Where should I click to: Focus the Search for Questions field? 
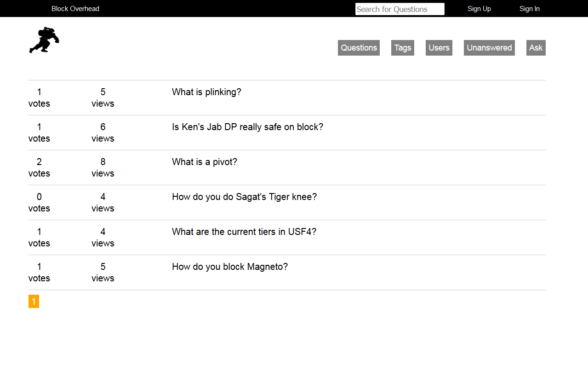click(400, 9)
